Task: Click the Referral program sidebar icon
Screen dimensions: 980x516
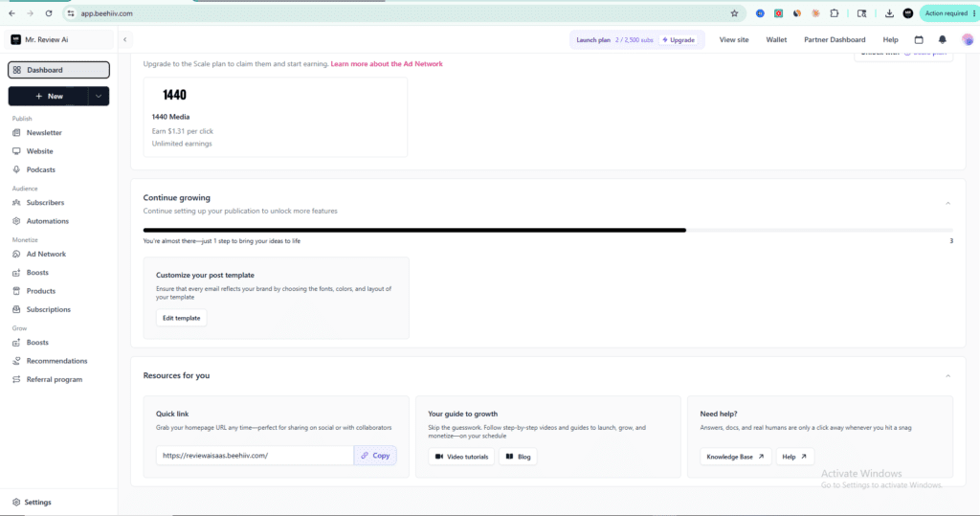Action: tap(16, 380)
